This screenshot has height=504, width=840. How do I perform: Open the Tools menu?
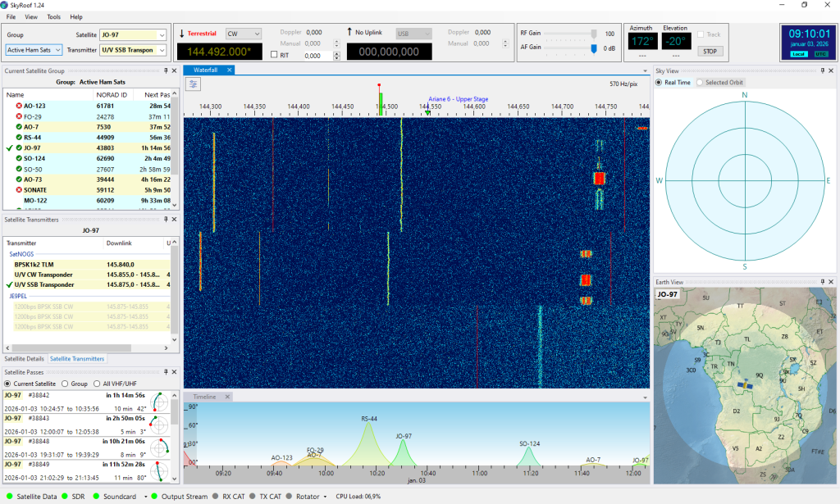tap(53, 16)
